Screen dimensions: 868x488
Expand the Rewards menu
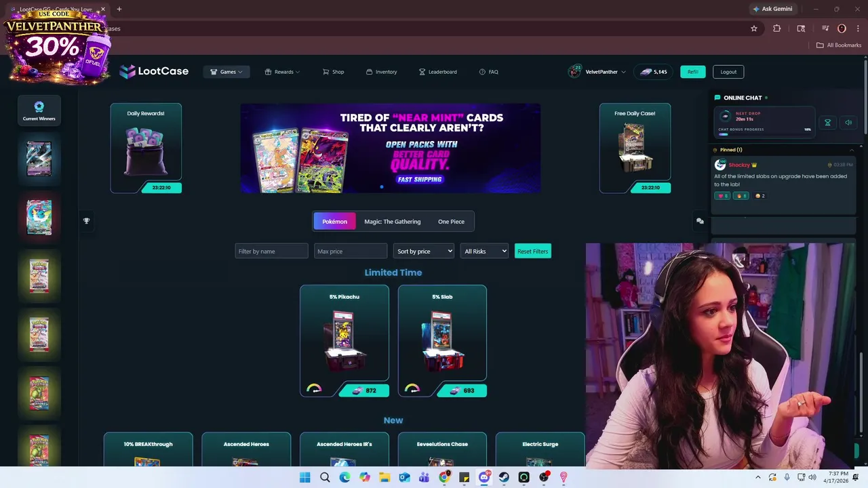coord(282,72)
